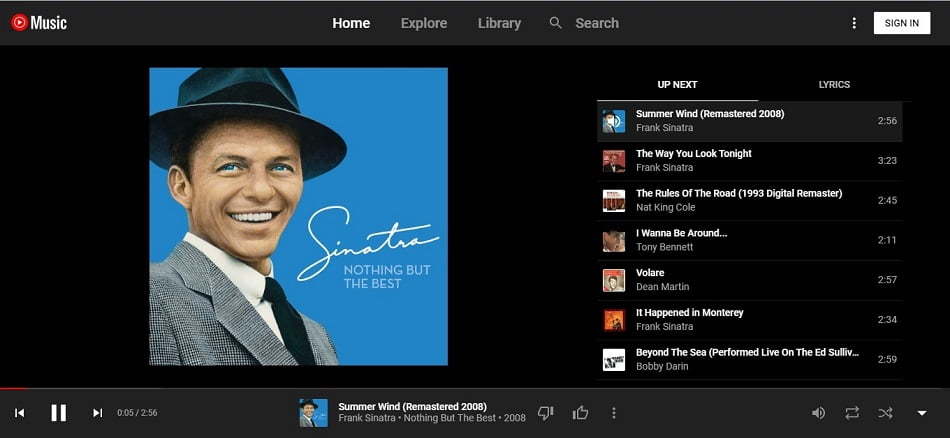950x438 pixels.
Task: Click The Rules Of The Road thumbnail
Action: [x=614, y=201]
